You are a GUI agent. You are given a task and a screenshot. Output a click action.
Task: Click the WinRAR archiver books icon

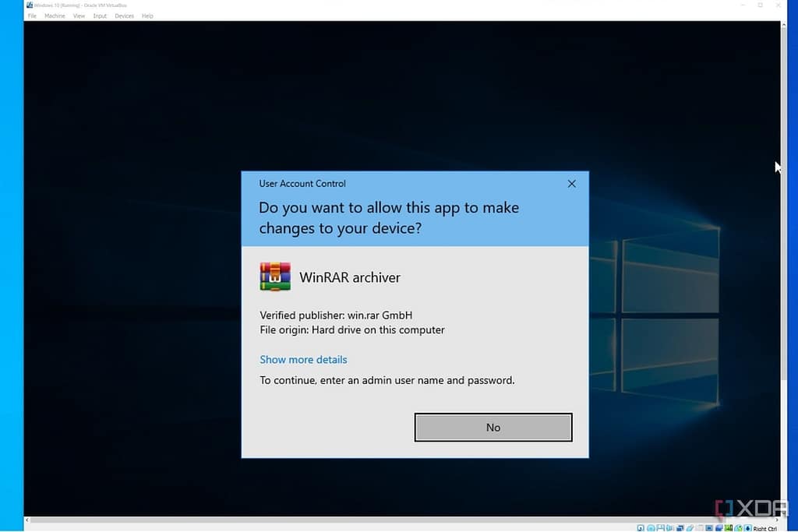click(x=275, y=277)
